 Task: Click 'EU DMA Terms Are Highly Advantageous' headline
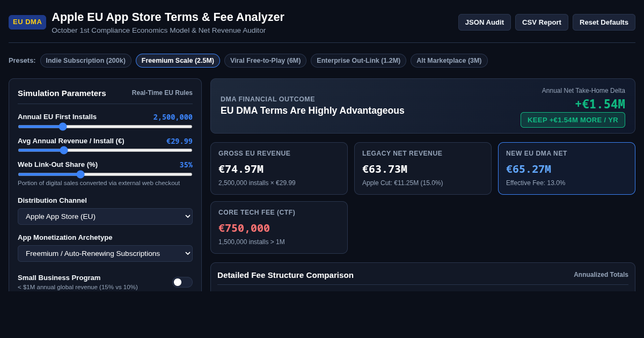click(312, 111)
